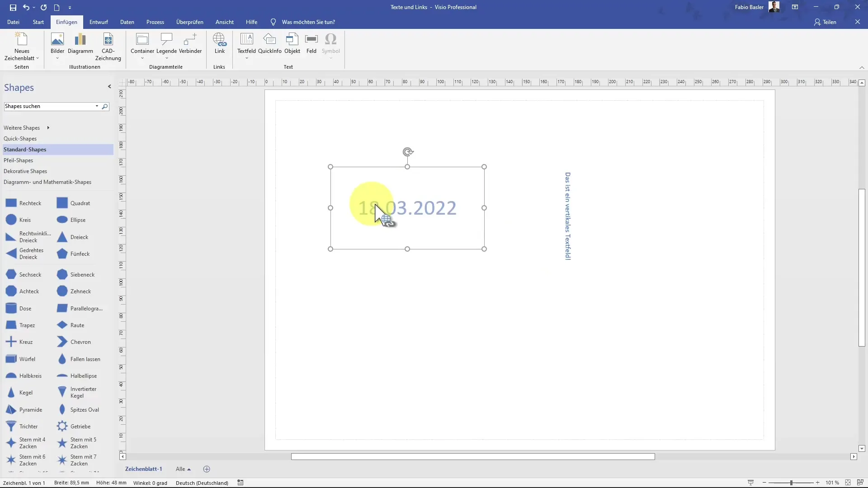Select the Würfel cube shape

[x=20, y=359]
